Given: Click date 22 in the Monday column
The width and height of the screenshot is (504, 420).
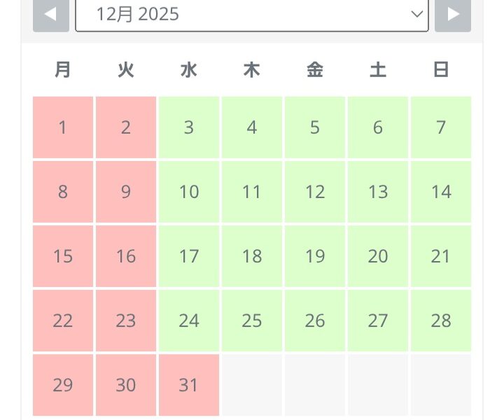Looking at the screenshot, I should point(63,321).
